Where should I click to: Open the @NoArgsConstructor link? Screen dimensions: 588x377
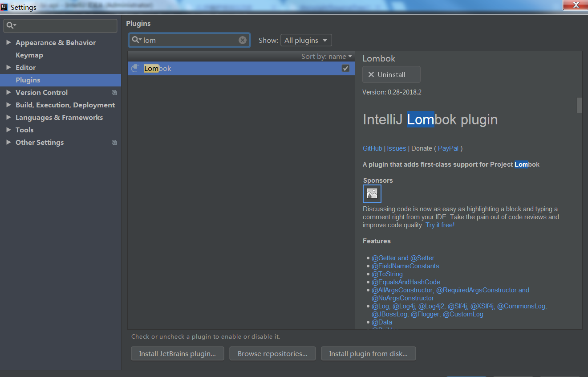[x=402, y=298]
